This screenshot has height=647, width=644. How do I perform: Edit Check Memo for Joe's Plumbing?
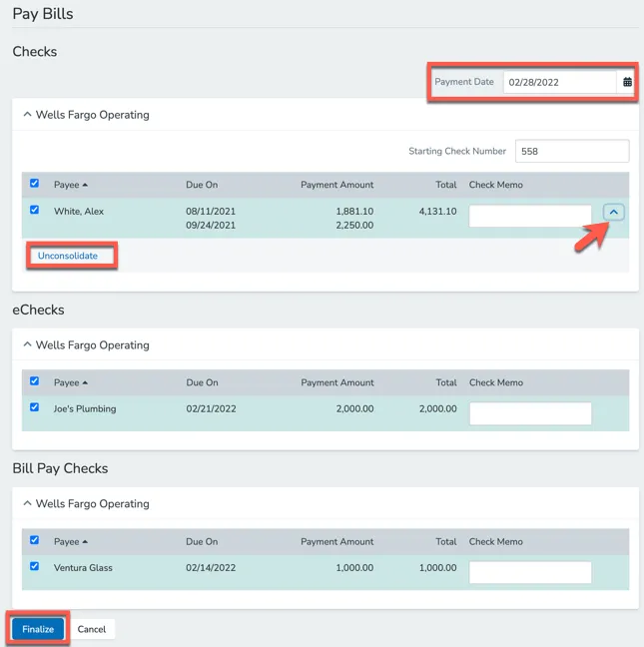pyautogui.click(x=530, y=413)
